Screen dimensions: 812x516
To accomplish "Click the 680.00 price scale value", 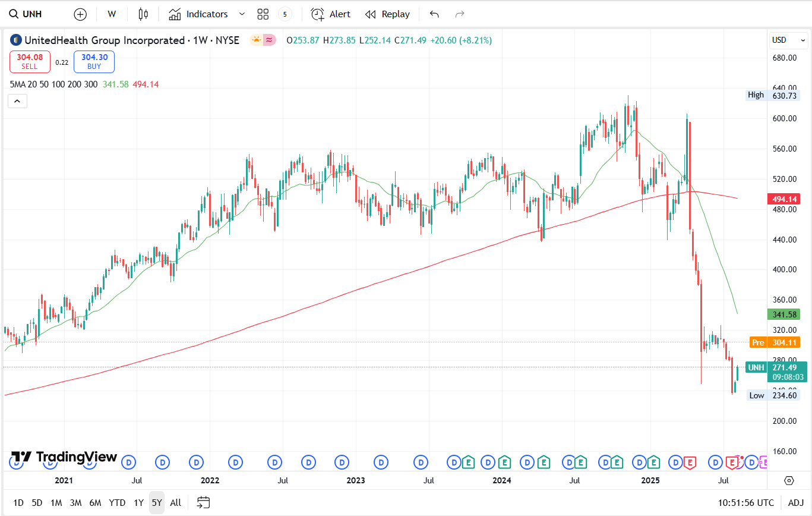I will pyautogui.click(x=784, y=58).
